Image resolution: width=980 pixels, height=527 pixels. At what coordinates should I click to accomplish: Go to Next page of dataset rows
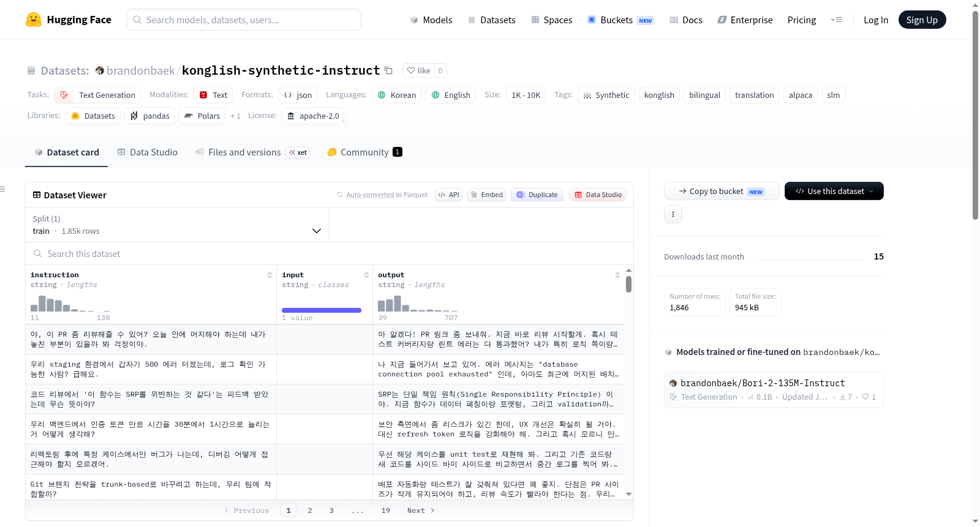pyautogui.click(x=421, y=510)
